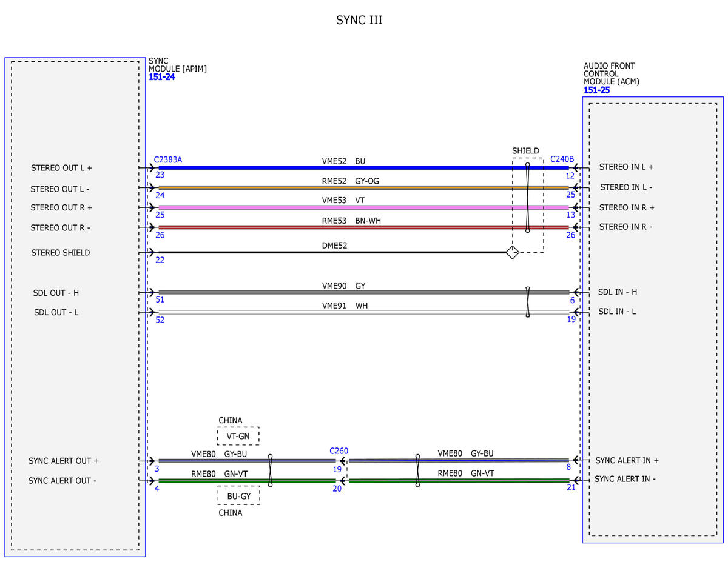Image resolution: width=728 pixels, height=562 pixels.
Task: Select STEREO IN R + label
Action: [627, 207]
